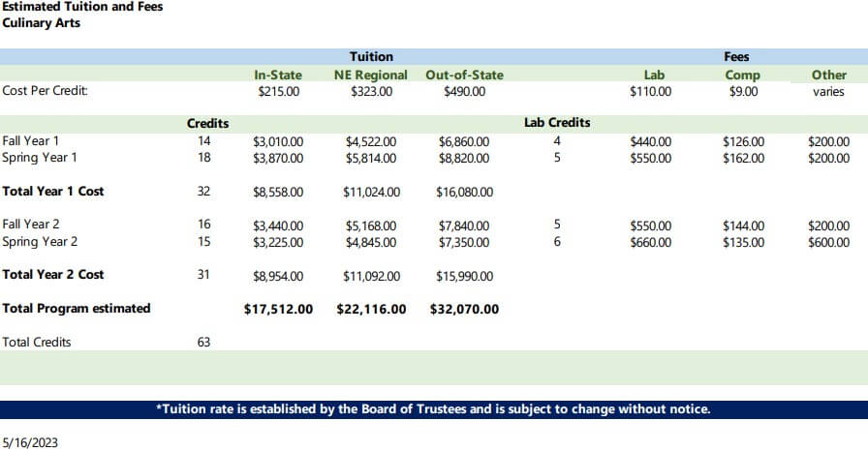Click the "varies" other cost cell
The height and width of the screenshot is (451, 868).
pos(828,92)
